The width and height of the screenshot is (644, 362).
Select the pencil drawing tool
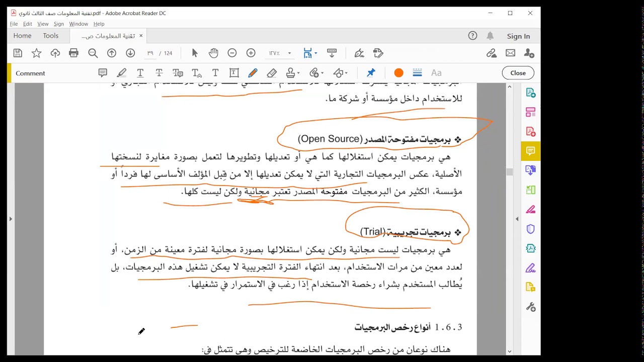(x=253, y=73)
